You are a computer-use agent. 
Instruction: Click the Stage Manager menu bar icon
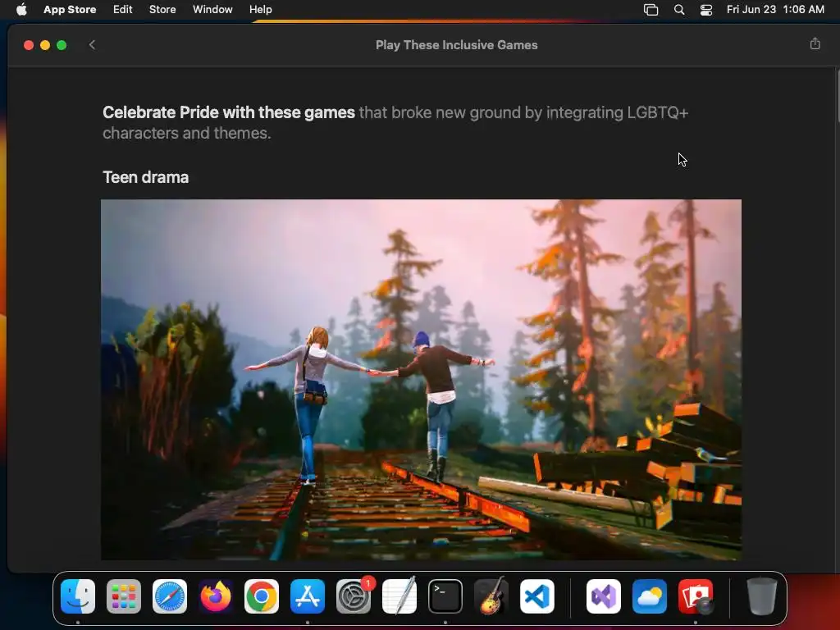coord(651,10)
